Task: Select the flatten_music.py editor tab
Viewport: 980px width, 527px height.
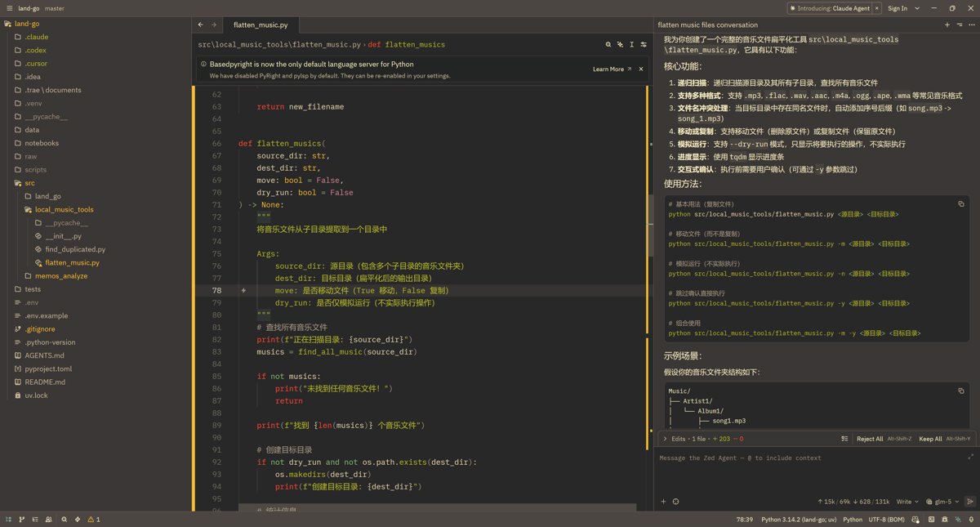Action: tap(259, 25)
